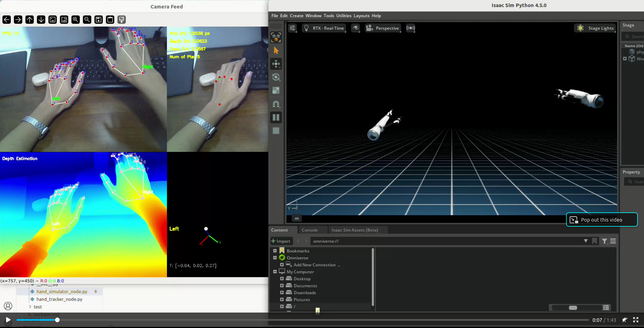This screenshot has height=328, width=644.
Task: Open the Edit menu
Action: pos(284,16)
